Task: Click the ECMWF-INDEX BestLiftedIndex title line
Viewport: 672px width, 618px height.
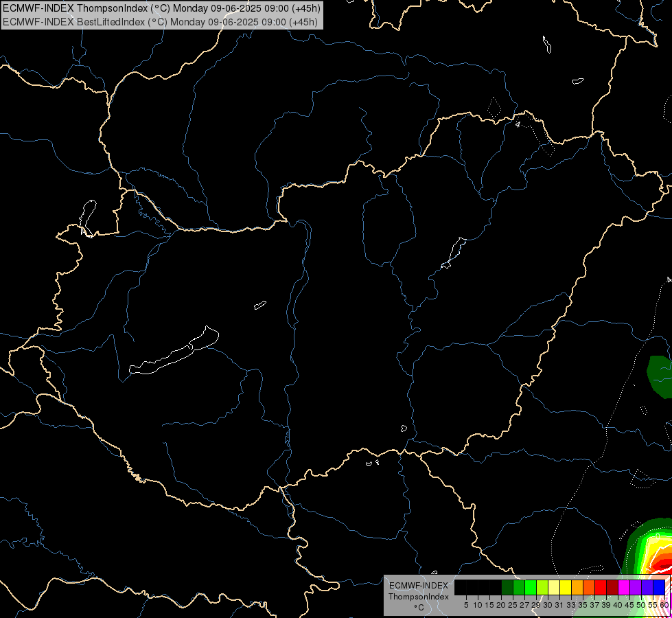Action: [161, 21]
